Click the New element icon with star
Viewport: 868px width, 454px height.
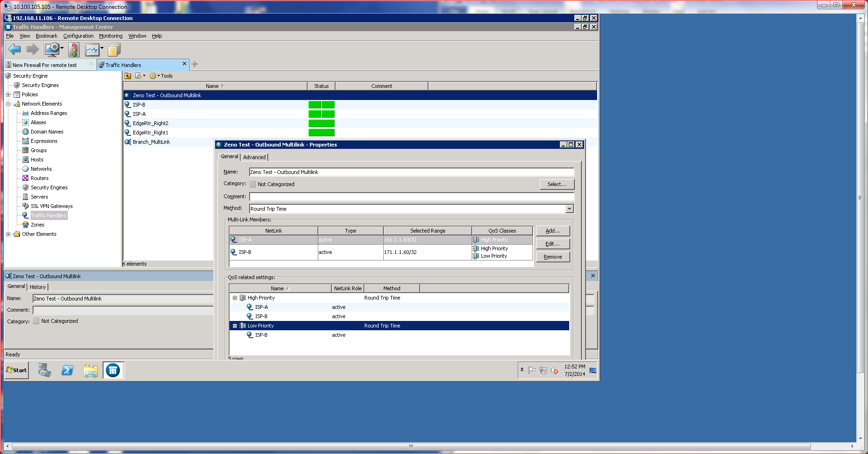[x=138, y=76]
